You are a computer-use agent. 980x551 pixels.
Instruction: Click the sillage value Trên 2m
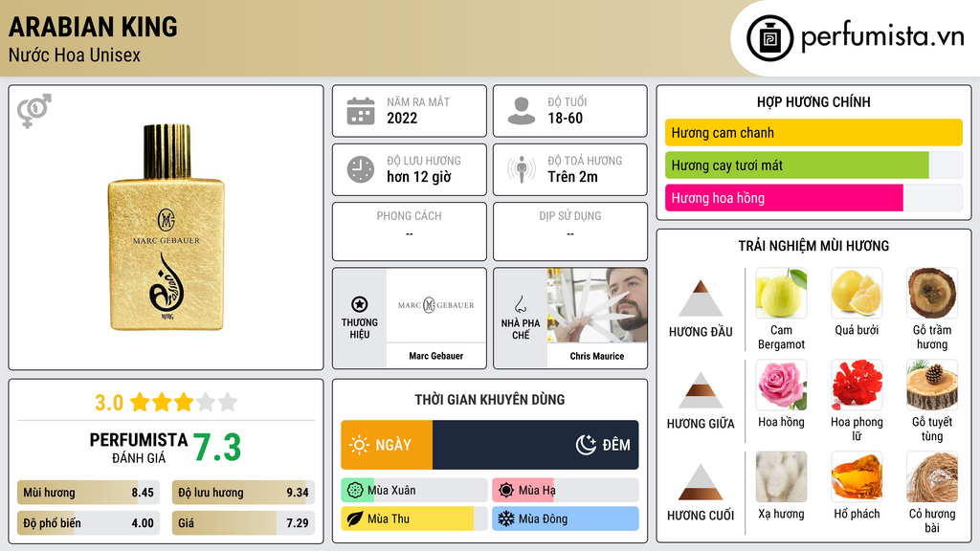(x=572, y=177)
